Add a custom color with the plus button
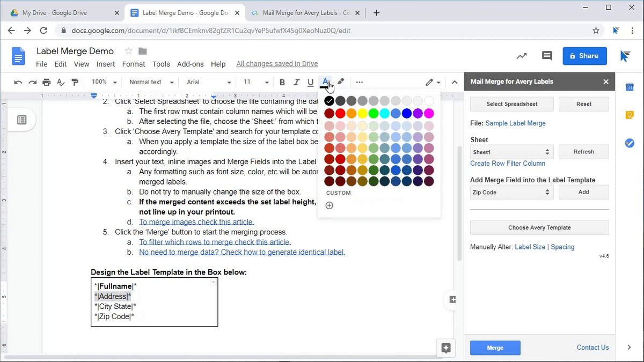The image size is (644, 362). click(329, 205)
